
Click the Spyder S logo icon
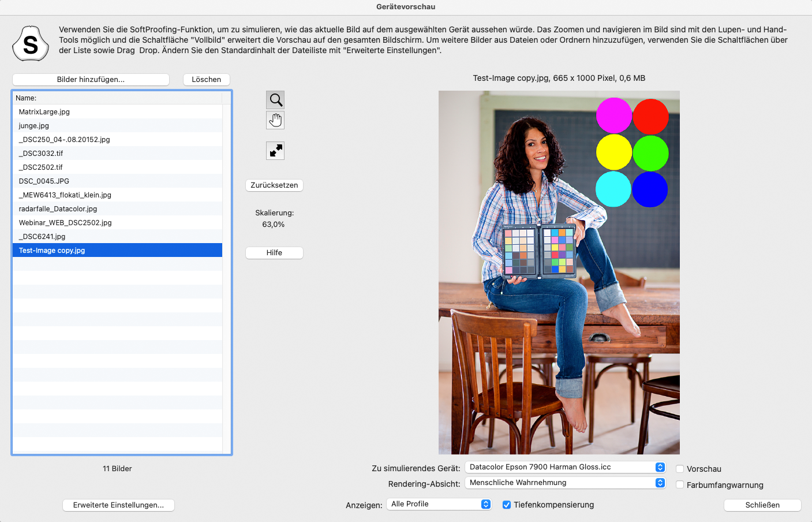tap(30, 44)
